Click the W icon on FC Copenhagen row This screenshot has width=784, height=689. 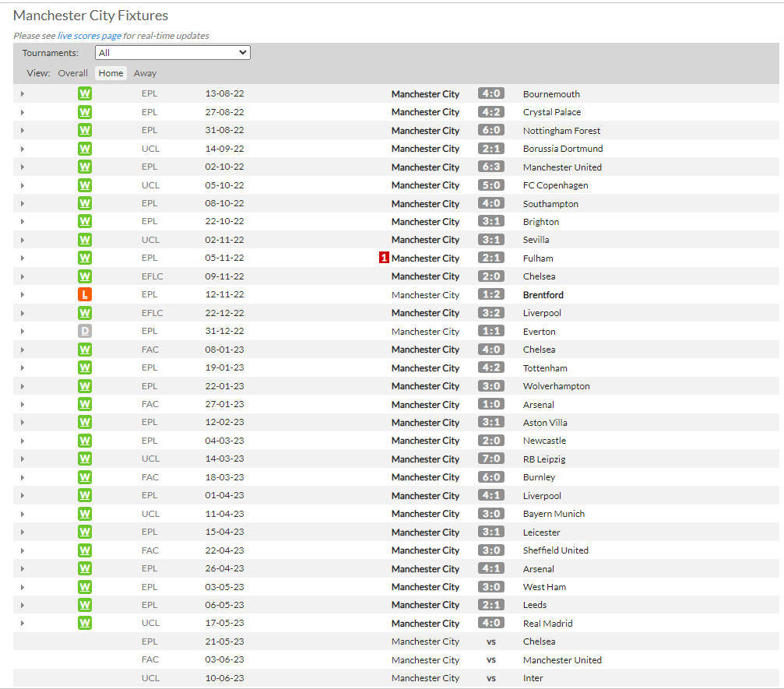coord(85,185)
